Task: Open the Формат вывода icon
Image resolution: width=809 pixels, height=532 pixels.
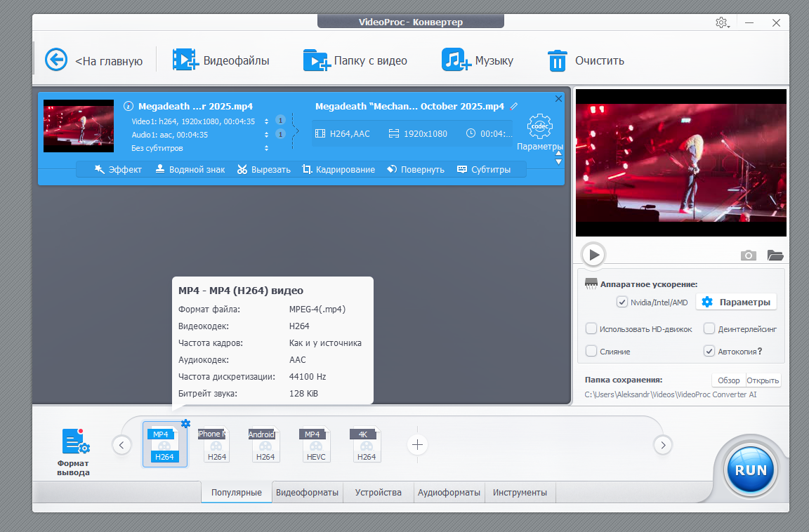Action: coord(76,441)
